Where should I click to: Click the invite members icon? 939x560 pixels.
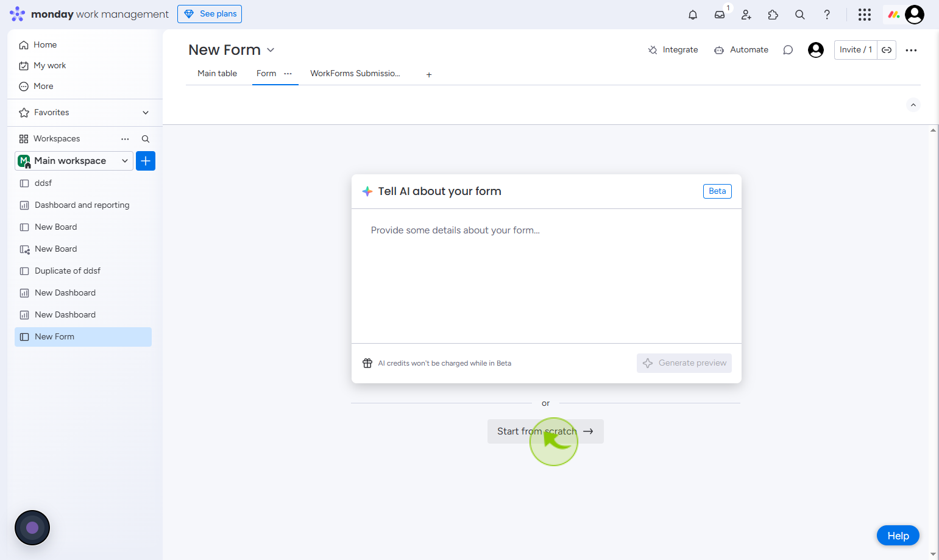pos(746,15)
